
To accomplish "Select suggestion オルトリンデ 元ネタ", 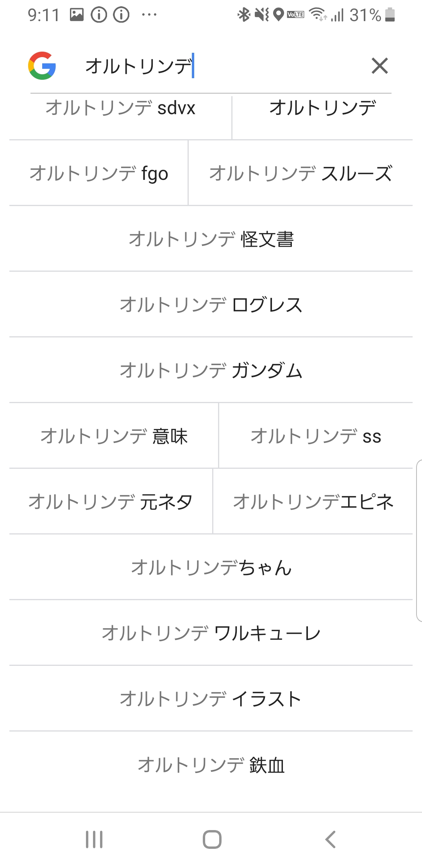I will tap(111, 502).
